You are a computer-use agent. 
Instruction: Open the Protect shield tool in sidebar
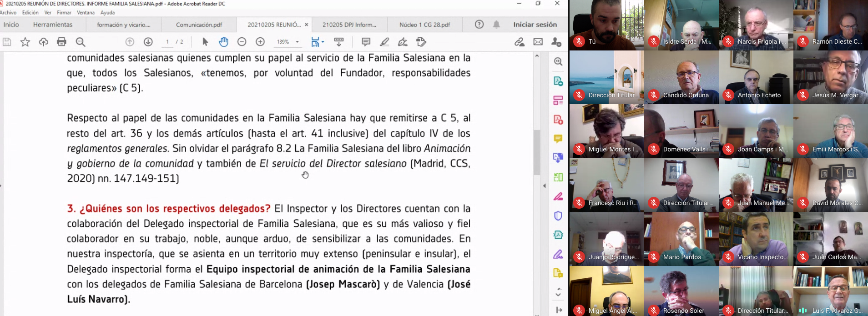click(x=558, y=216)
